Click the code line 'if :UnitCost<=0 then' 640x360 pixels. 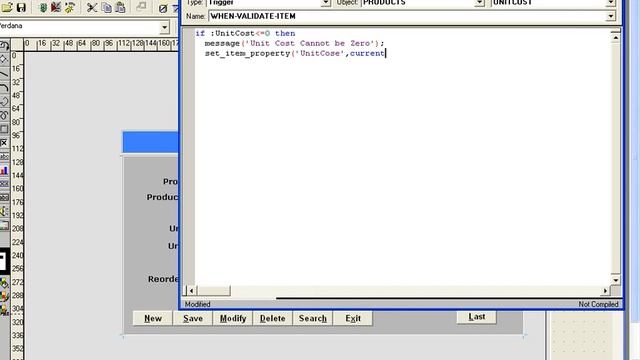[245, 33]
